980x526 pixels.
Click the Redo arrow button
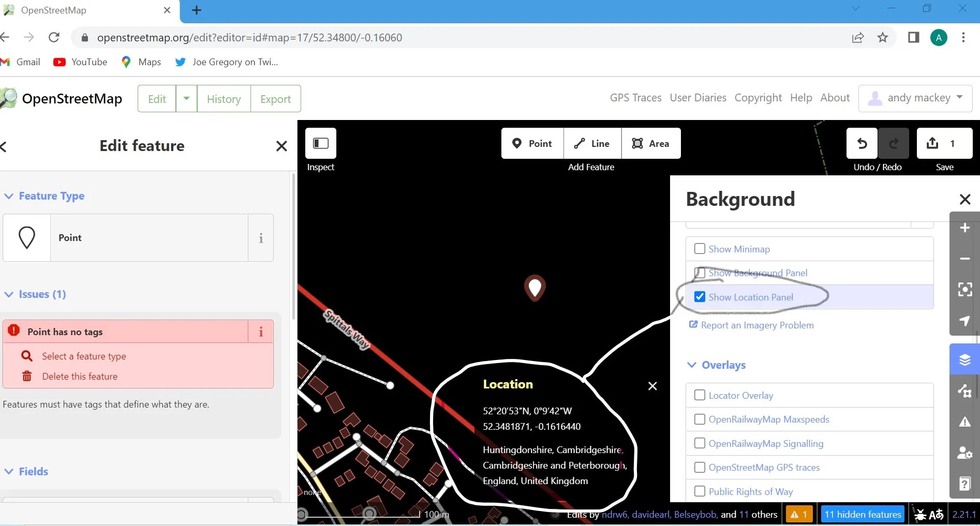tap(894, 143)
